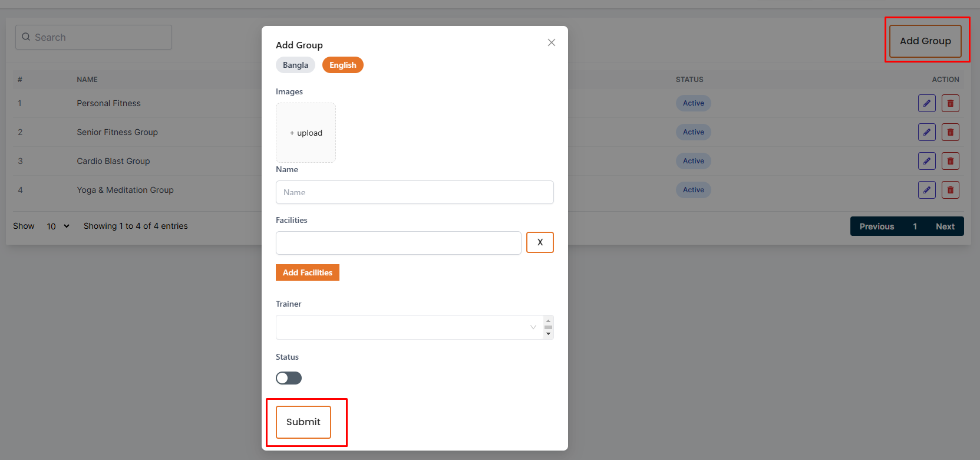This screenshot has width=980, height=460.
Task: Click the image upload box
Action: [x=306, y=133]
